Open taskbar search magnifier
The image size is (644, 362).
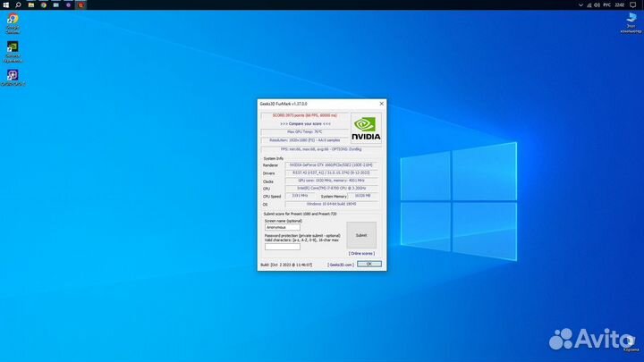(18, 5)
